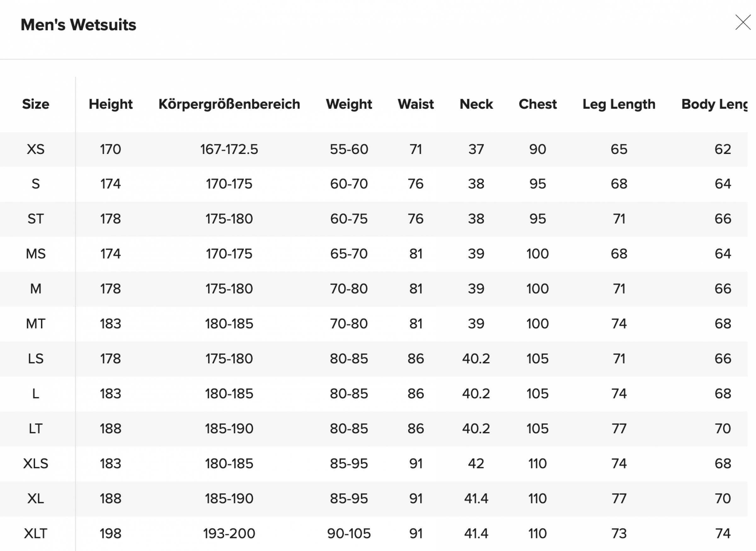Close the Men's Wetsuits size chart
Viewport: 756px width, 551px height.
pos(743,22)
